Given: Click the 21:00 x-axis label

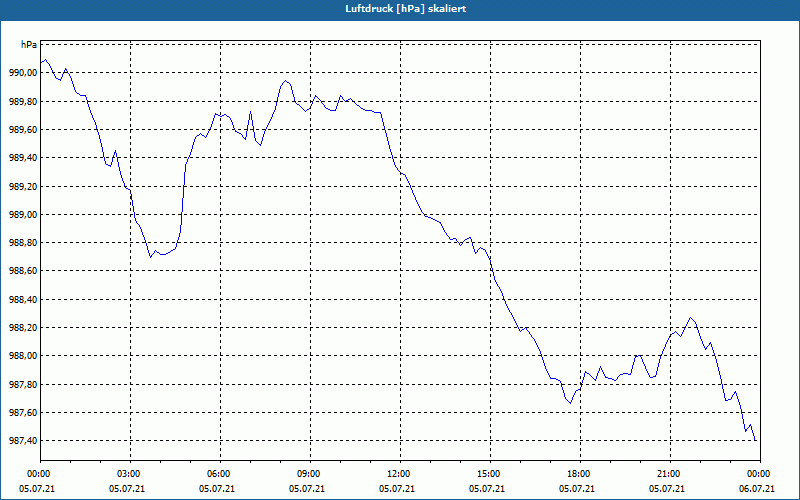Looking at the screenshot, I should (670, 474).
